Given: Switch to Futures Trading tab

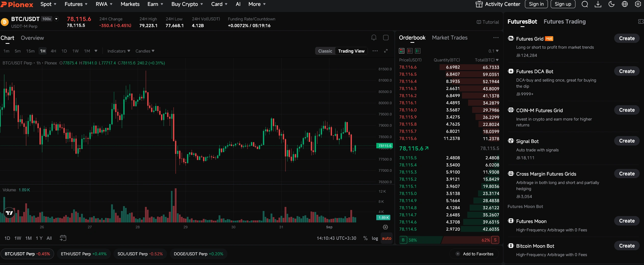Looking at the screenshot, I should point(565,22).
